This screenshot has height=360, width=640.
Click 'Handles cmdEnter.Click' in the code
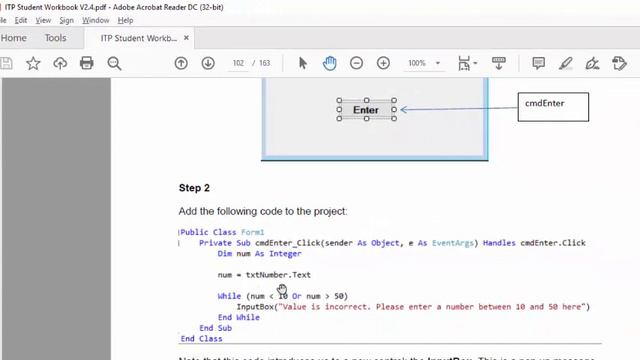[x=534, y=243]
